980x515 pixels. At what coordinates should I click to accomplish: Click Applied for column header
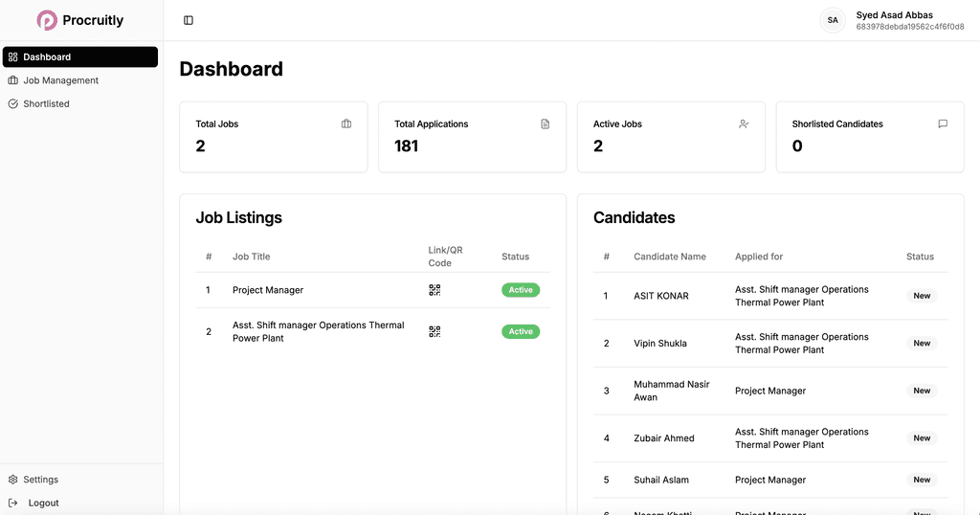[759, 257]
